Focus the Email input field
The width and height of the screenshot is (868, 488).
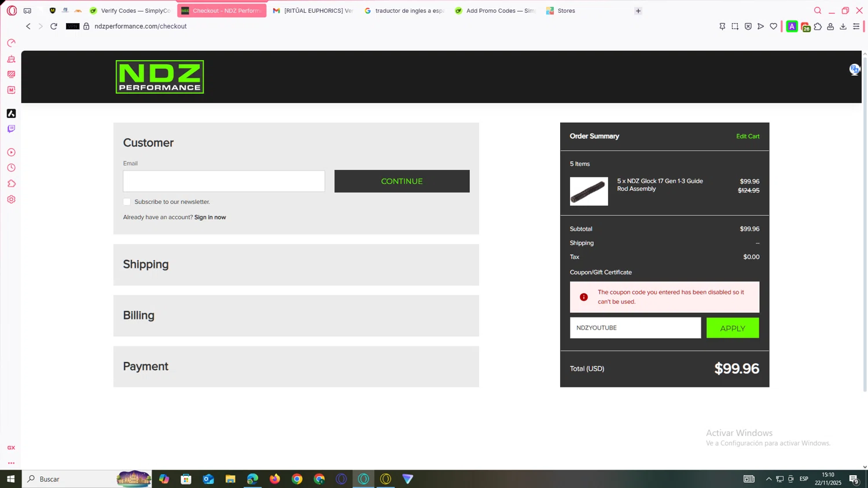click(224, 181)
